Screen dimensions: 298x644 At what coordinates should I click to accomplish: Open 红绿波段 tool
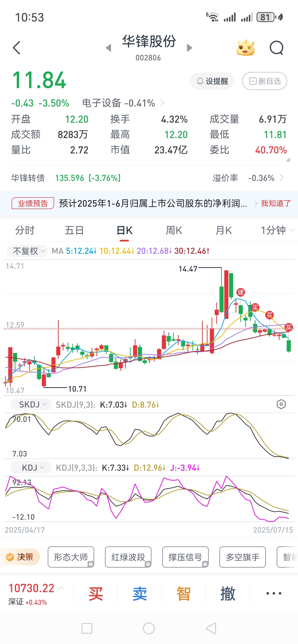[x=128, y=557]
